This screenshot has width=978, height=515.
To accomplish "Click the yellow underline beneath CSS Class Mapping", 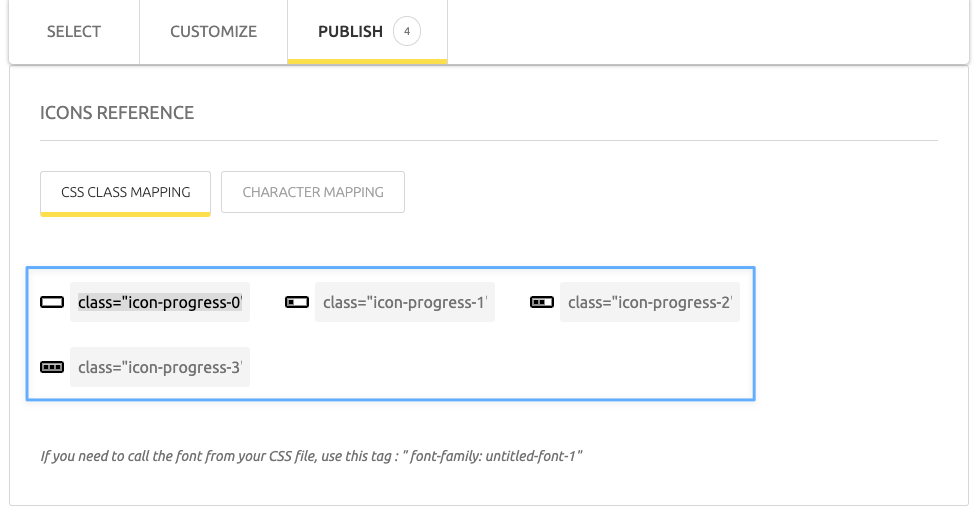I will tap(125, 213).
